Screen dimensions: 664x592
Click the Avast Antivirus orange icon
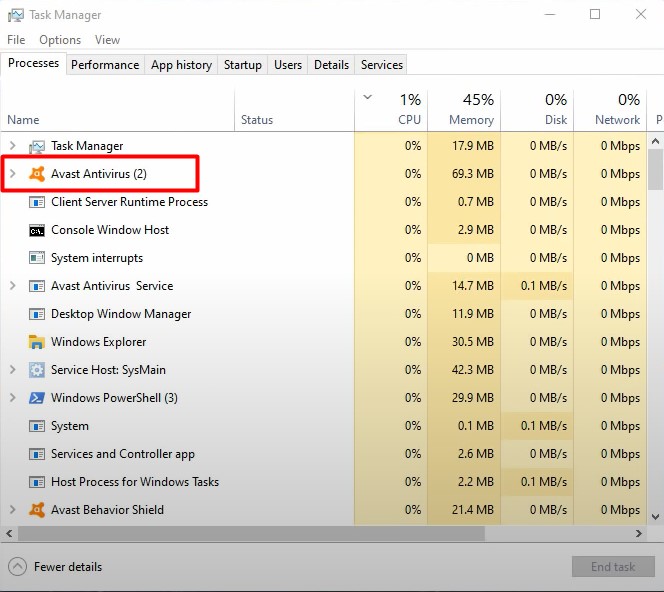point(37,174)
